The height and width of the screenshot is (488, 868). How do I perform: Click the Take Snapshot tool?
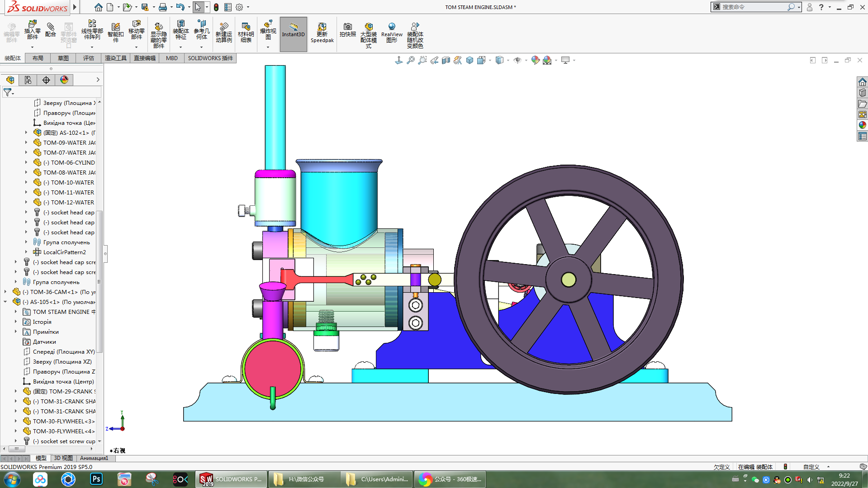(348, 30)
